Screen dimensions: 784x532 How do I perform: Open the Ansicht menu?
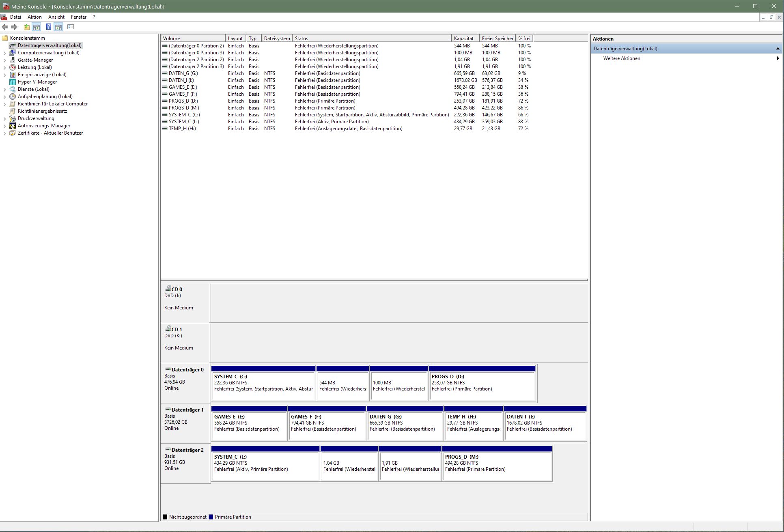pyautogui.click(x=56, y=17)
